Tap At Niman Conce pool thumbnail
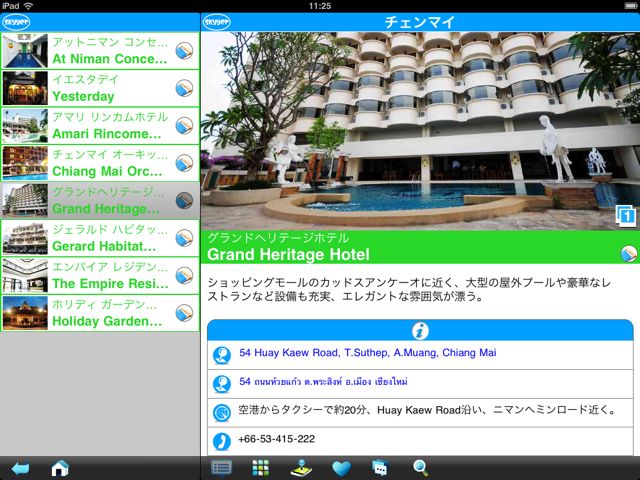The image size is (640, 480). 25,51
